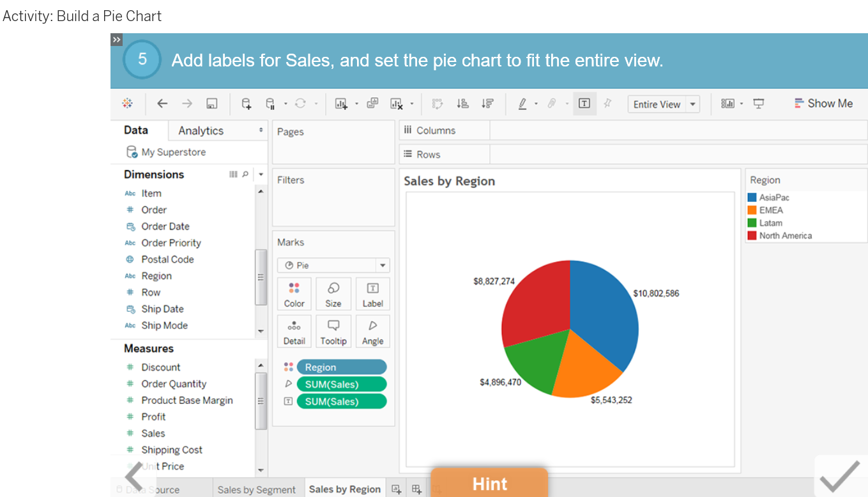The image size is (868, 497).
Task: Click the Dimensions view-as-list icon
Action: click(233, 174)
